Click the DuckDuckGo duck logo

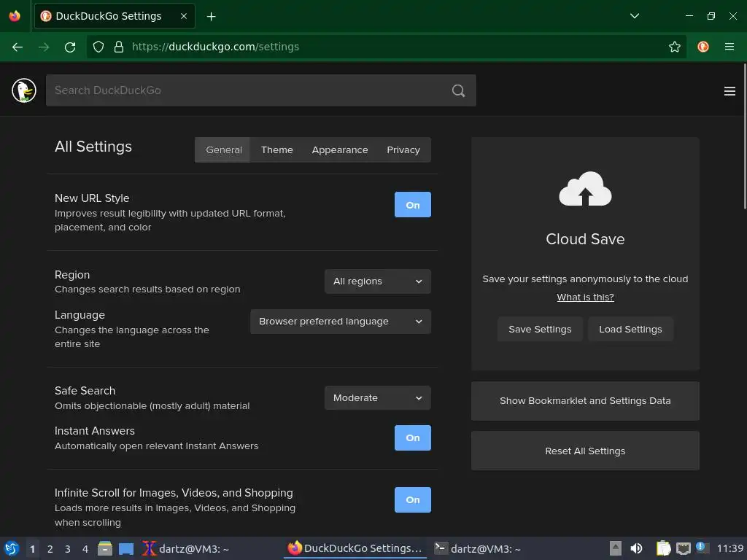coord(24,90)
